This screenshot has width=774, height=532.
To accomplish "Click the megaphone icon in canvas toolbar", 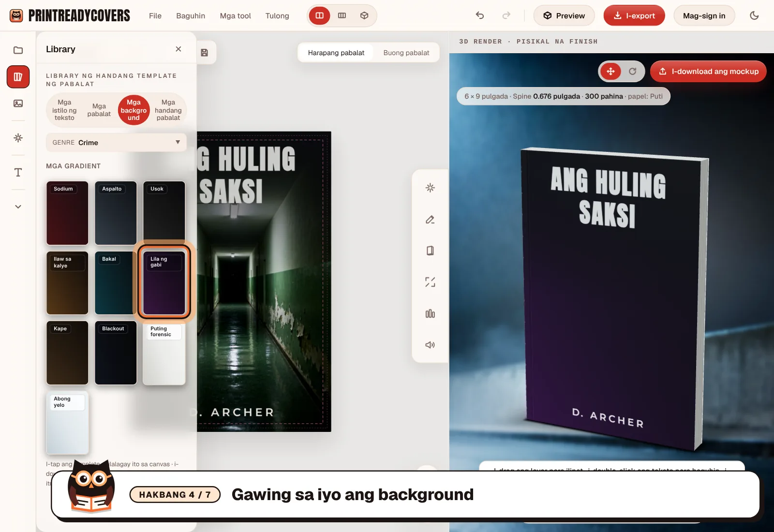I will 430,345.
